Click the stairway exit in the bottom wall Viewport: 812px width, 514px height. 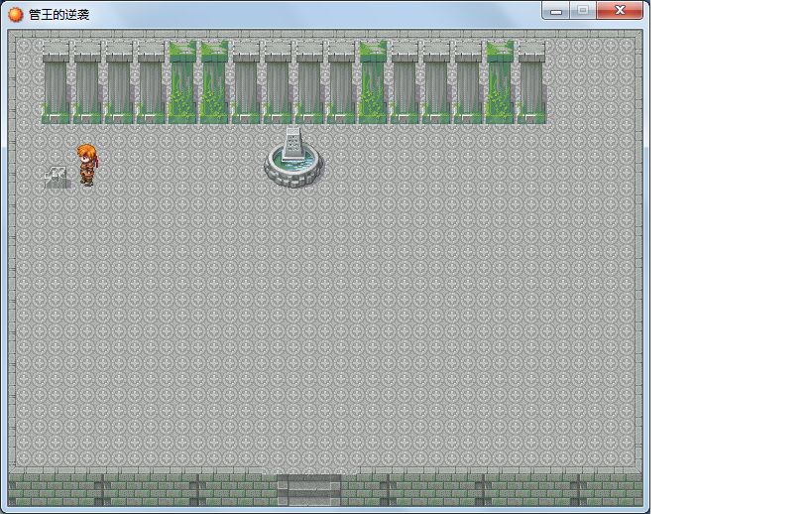[x=309, y=489]
